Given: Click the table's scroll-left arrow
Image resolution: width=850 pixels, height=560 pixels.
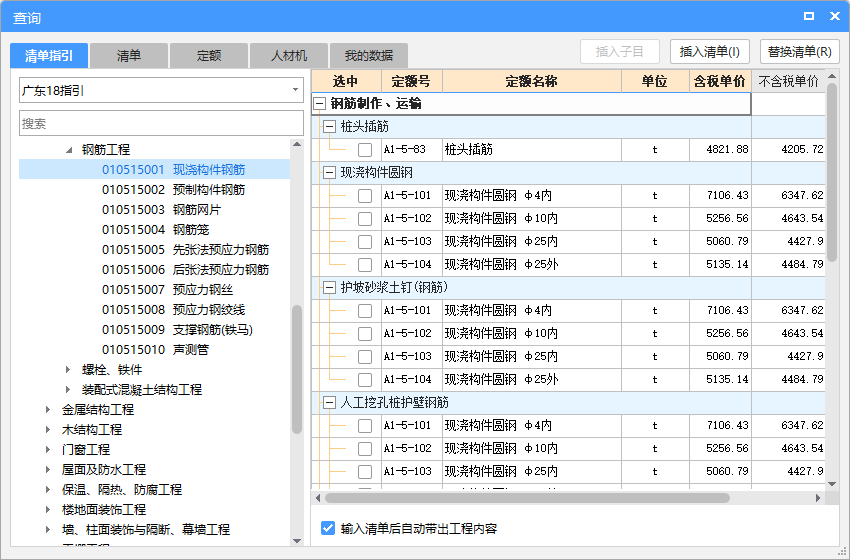Looking at the screenshot, I should [x=318, y=498].
